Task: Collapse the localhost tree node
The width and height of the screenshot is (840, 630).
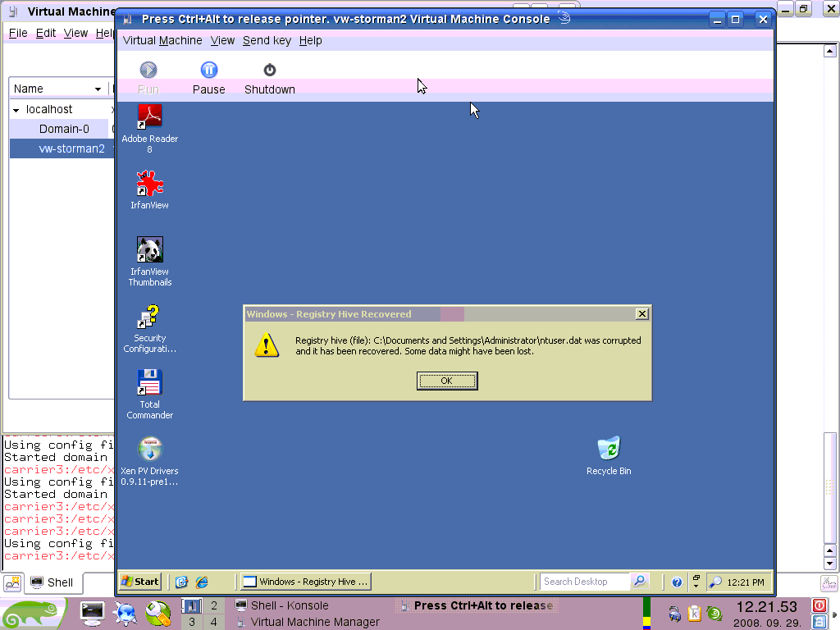Action: [x=16, y=110]
